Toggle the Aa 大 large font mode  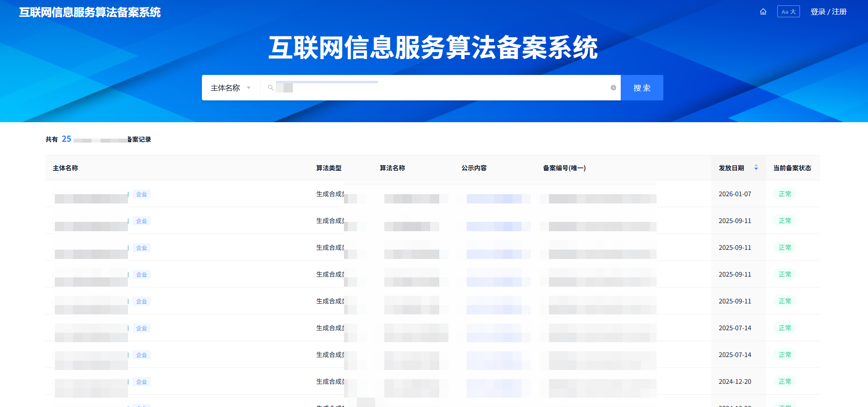[x=788, y=12]
